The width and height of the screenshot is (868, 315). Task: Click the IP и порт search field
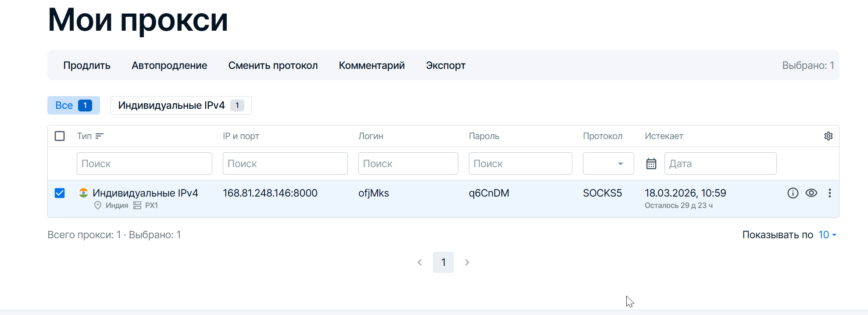coord(285,164)
